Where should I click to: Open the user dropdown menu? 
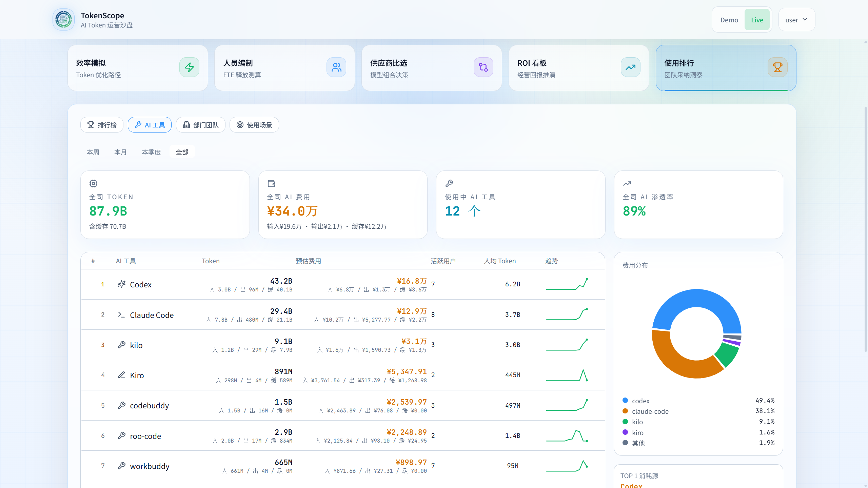click(x=797, y=20)
